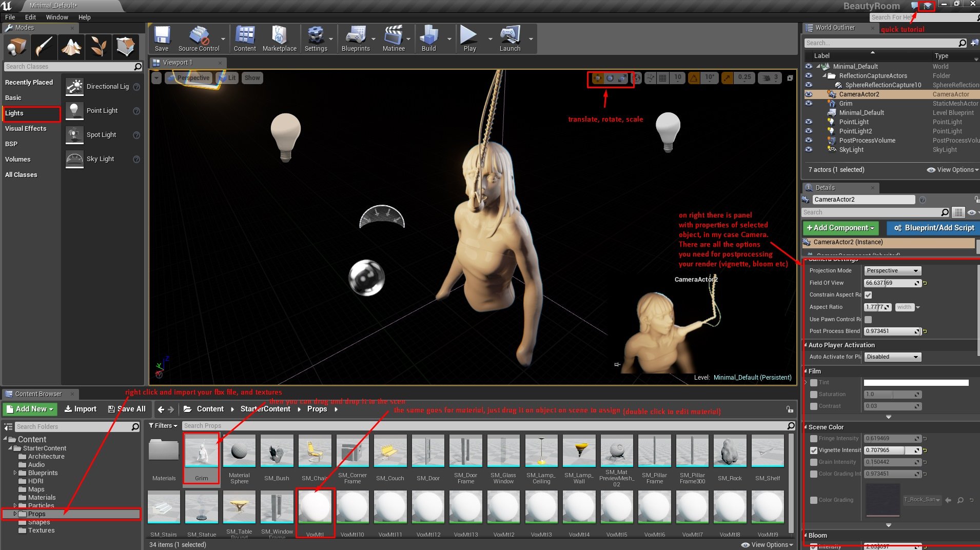The height and width of the screenshot is (550, 980).
Task: Open the Window menu
Action: pyautogui.click(x=57, y=17)
